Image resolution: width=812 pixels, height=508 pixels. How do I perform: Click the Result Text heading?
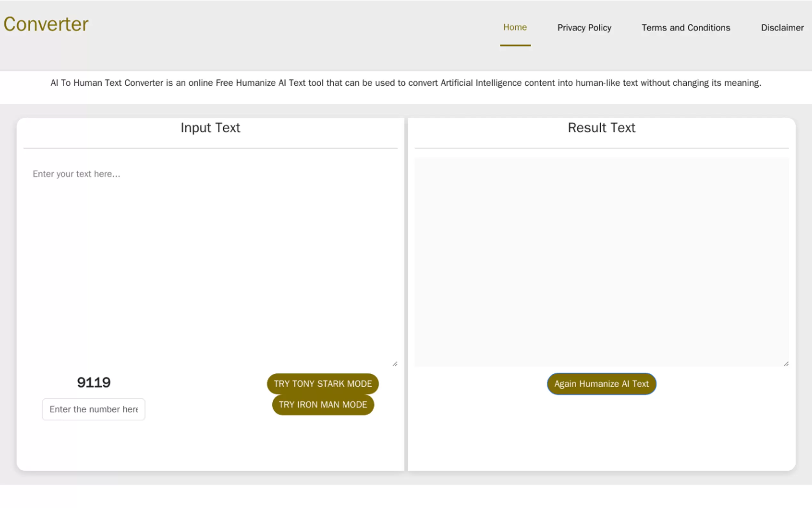[601, 128]
